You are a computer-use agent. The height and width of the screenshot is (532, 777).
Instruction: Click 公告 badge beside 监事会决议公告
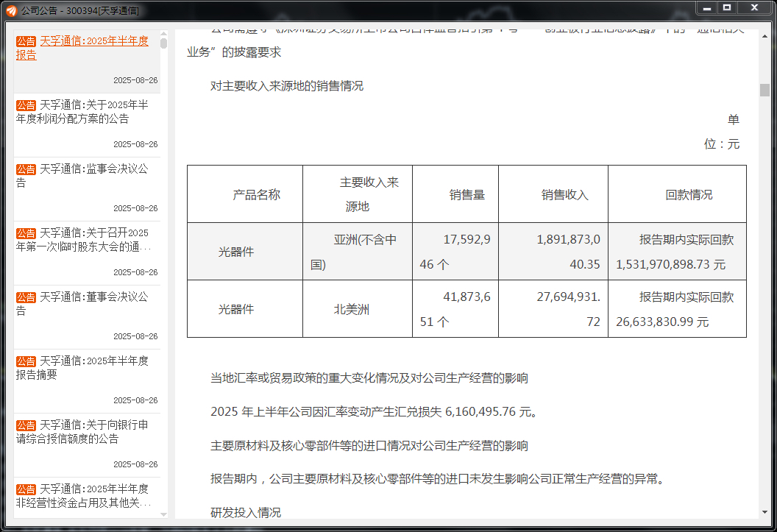pyautogui.click(x=26, y=169)
